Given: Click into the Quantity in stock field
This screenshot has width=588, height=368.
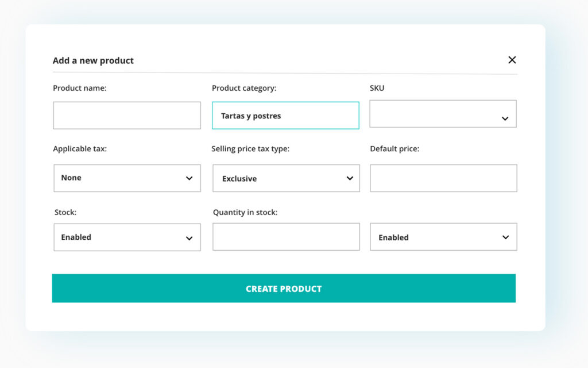Looking at the screenshot, I should (x=286, y=237).
